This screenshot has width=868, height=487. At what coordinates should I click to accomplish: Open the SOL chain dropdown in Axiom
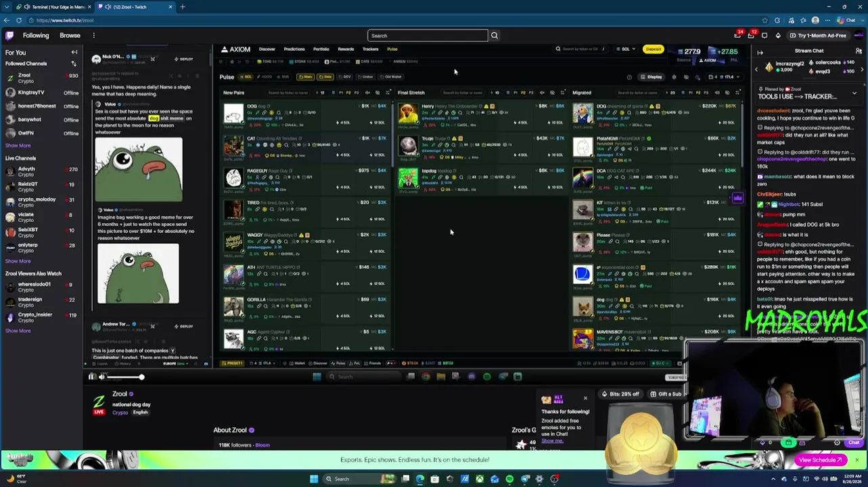tap(626, 49)
